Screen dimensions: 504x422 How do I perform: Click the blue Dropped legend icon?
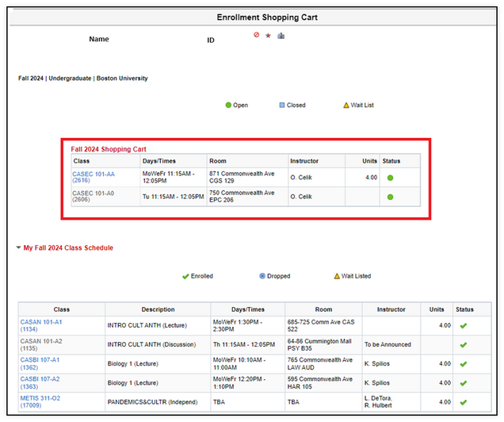(x=262, y=276)
